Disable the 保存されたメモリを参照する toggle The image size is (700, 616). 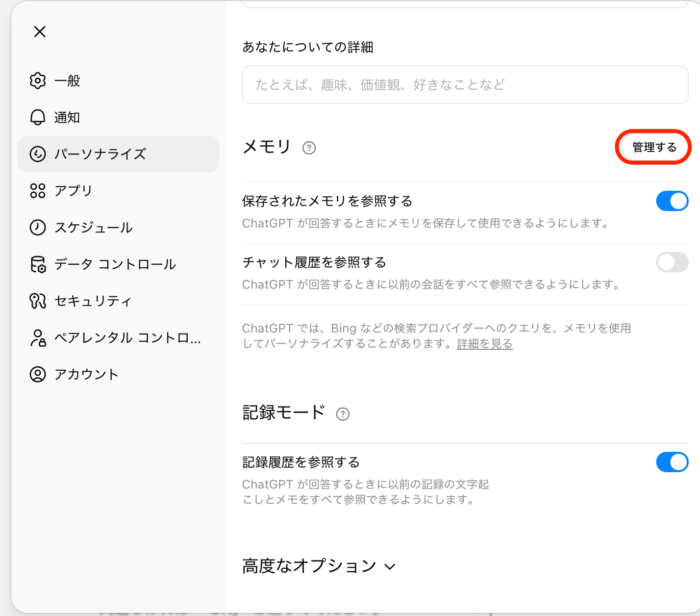point(672,201)
